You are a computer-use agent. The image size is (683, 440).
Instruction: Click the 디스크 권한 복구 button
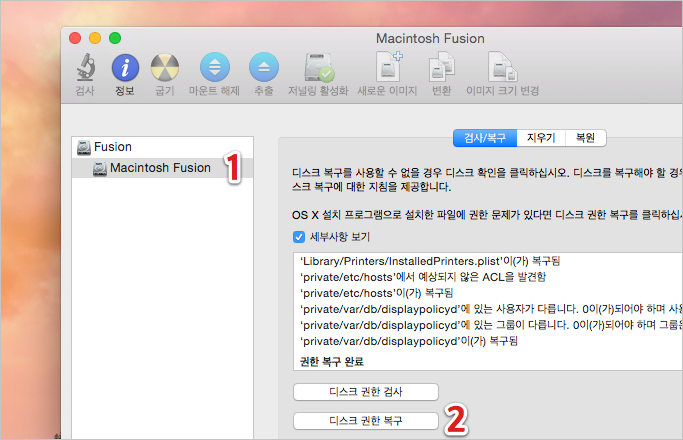tap(366, 420)
